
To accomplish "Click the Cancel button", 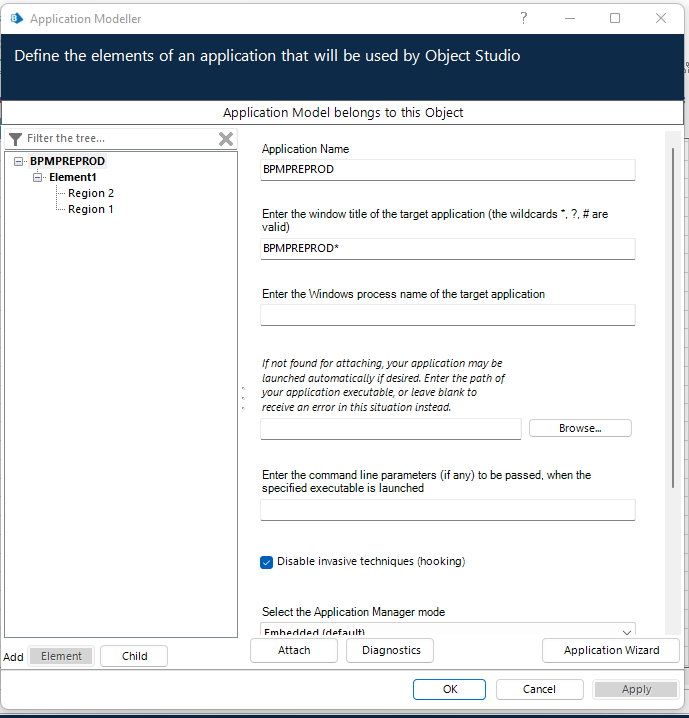I will (x=539, y=689).
